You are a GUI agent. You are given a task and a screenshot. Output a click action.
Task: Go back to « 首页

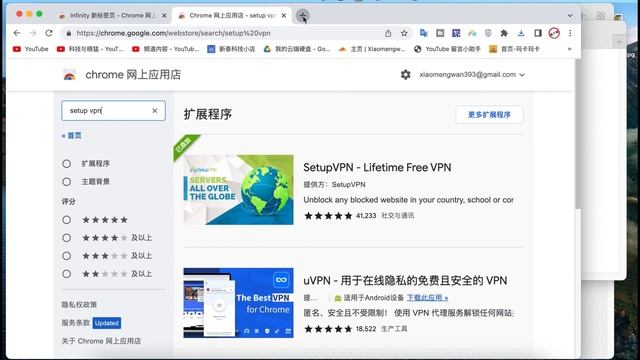[71, 136]
